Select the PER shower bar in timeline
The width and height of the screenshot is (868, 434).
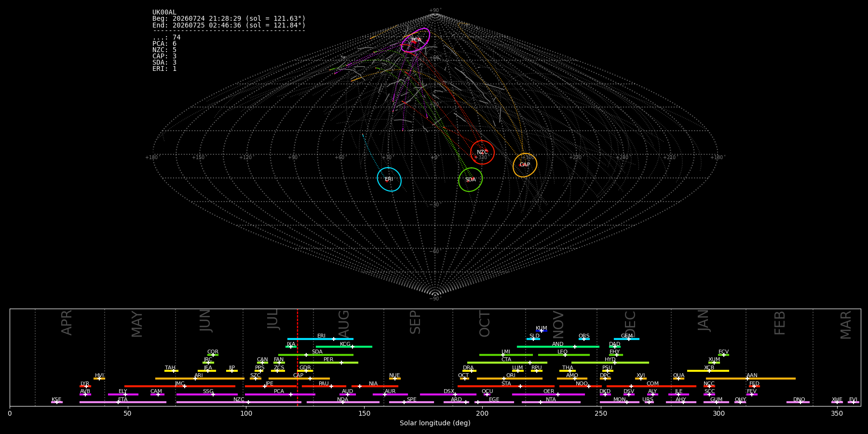(x=329, y=363)
